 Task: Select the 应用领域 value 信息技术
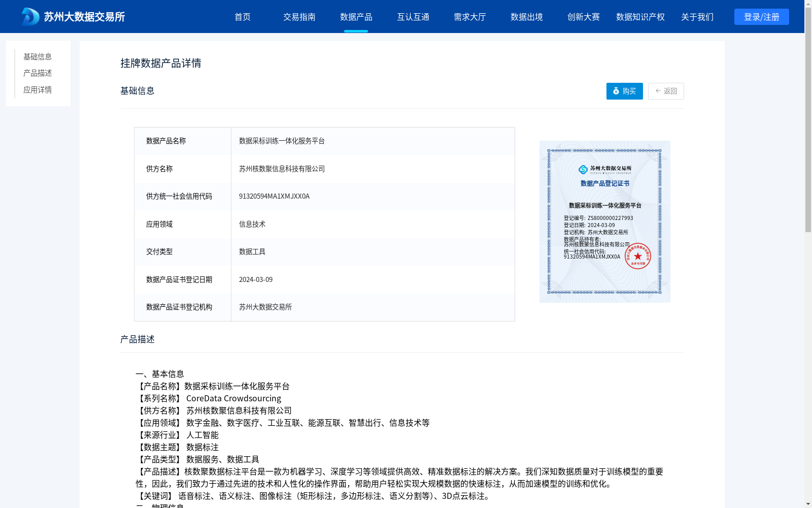tap(252, 224)
